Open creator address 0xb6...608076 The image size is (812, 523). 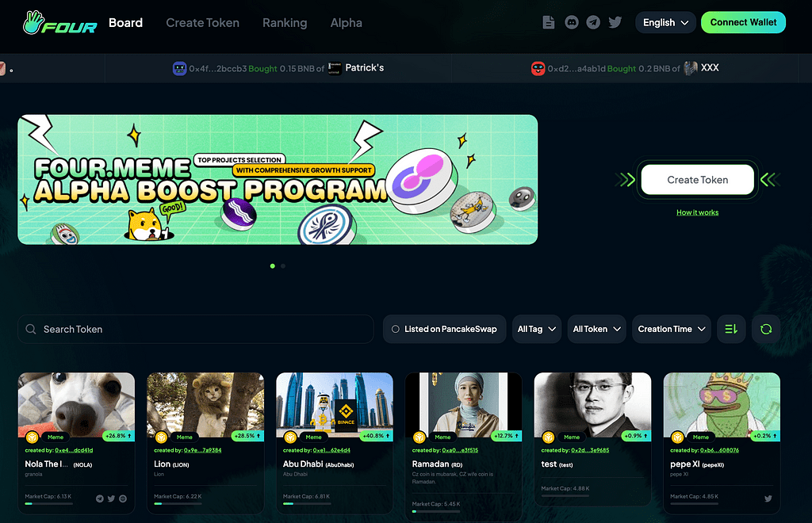tap(719, 450)
